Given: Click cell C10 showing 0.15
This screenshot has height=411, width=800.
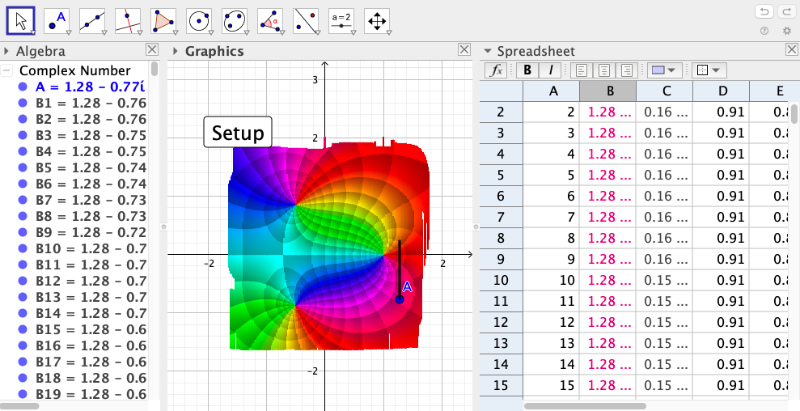Looking at the screenshot, I should coord(665,280).
